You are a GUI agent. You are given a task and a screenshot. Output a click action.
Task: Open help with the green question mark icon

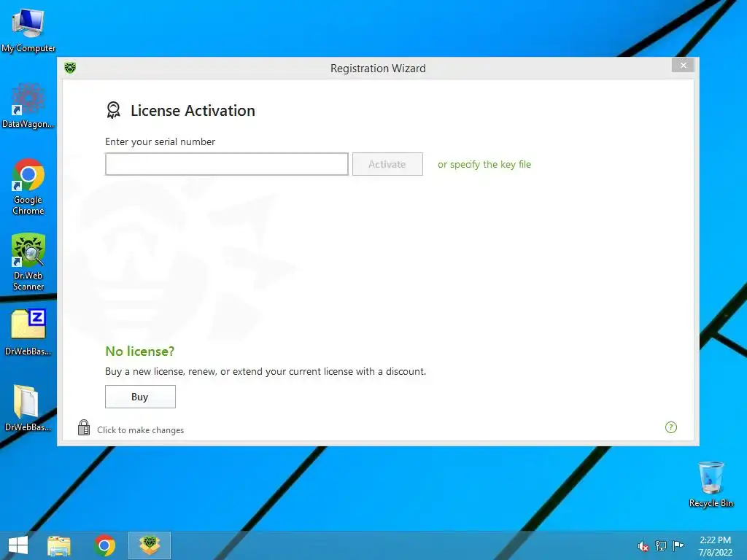671,427
